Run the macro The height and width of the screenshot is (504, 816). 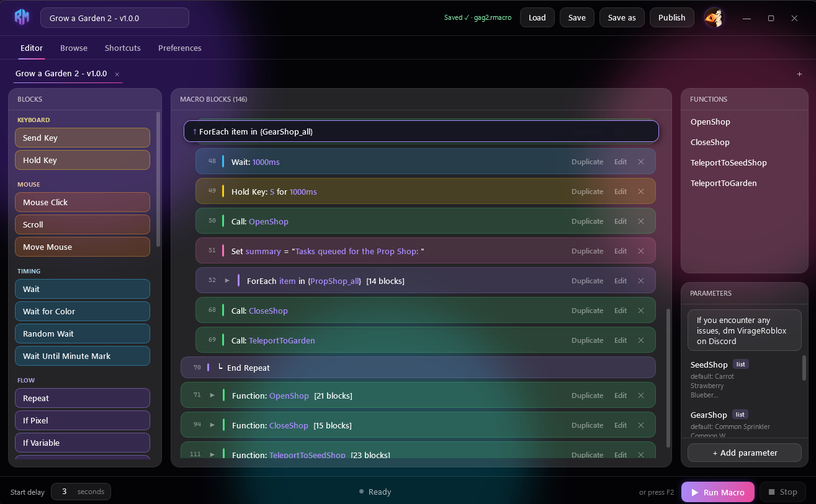718,492
